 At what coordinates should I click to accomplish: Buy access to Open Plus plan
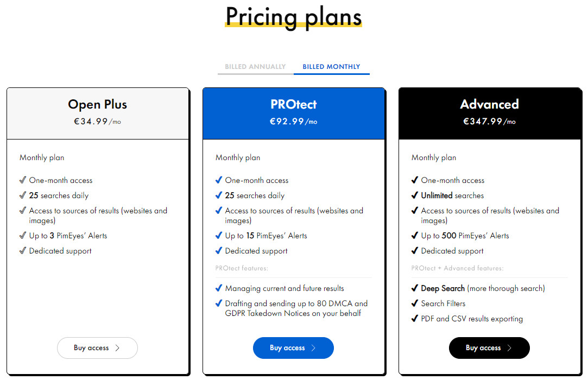pyautogui.click(x=97, y=348)
